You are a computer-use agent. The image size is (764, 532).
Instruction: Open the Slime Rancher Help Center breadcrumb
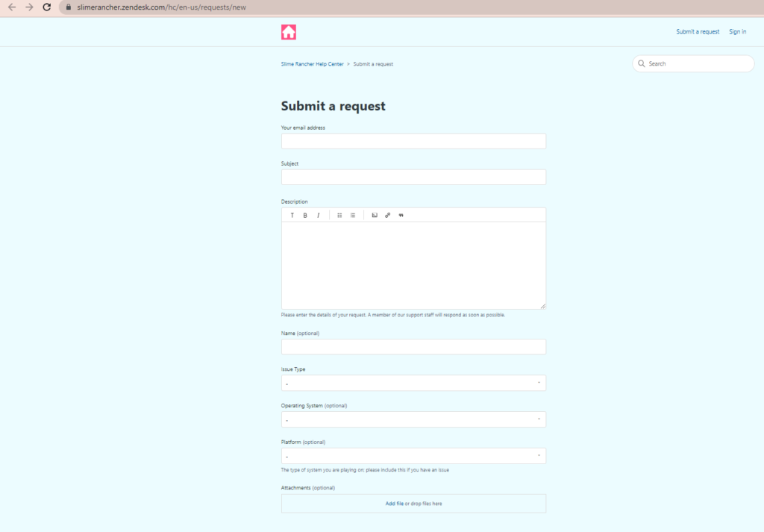tap(312, 64)
